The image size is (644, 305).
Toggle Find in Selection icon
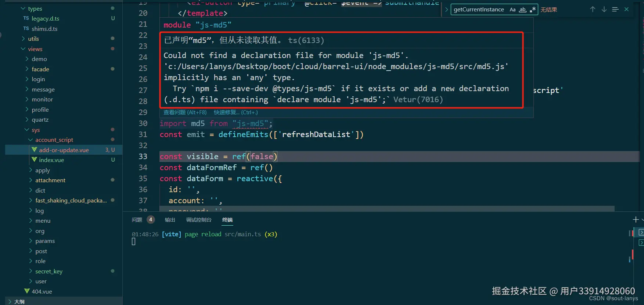(x=615, y=10)
